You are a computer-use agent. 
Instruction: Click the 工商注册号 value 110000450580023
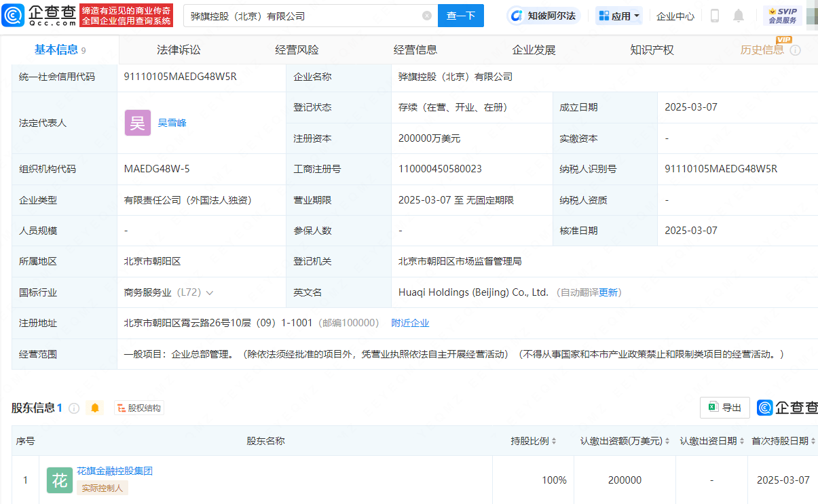pos(440,169)
